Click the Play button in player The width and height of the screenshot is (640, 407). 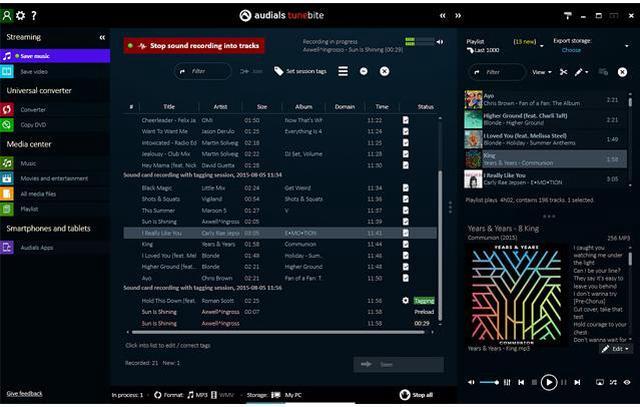[549, 383]
